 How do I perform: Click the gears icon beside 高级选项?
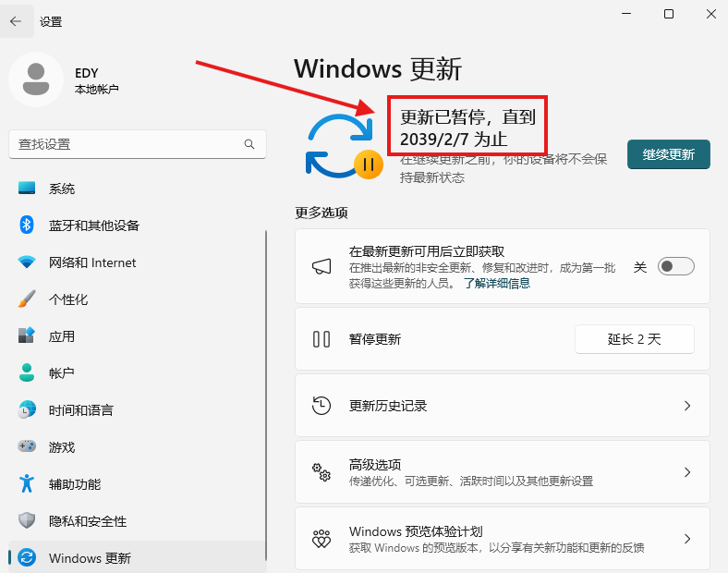pyautogui.click(x=322, y=472)
